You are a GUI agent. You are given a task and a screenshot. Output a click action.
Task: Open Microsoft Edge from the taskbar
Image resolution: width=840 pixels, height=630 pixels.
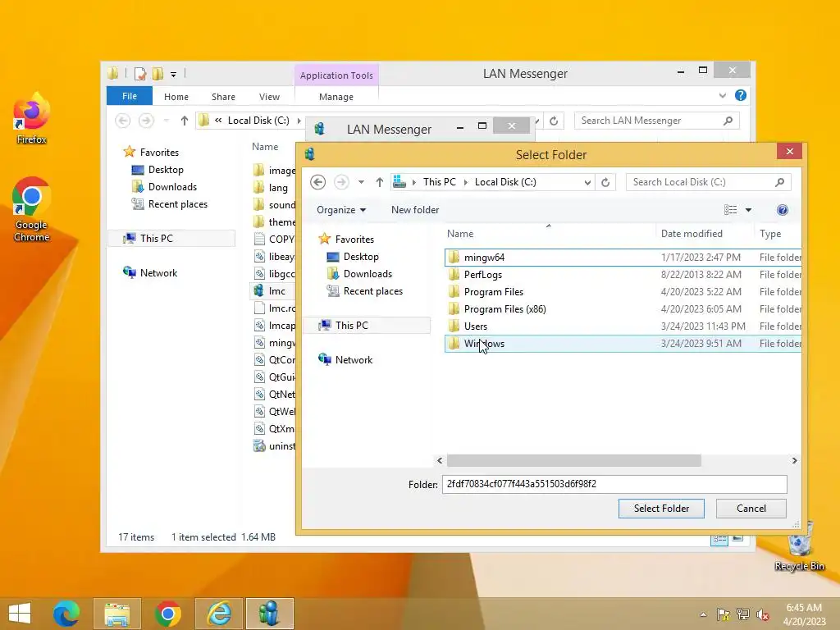[x=66, y=614]
